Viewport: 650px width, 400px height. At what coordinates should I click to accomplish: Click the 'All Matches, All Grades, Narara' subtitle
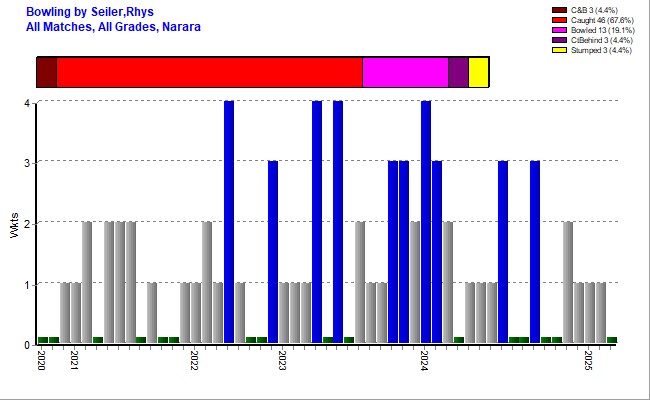click(113, 26)
